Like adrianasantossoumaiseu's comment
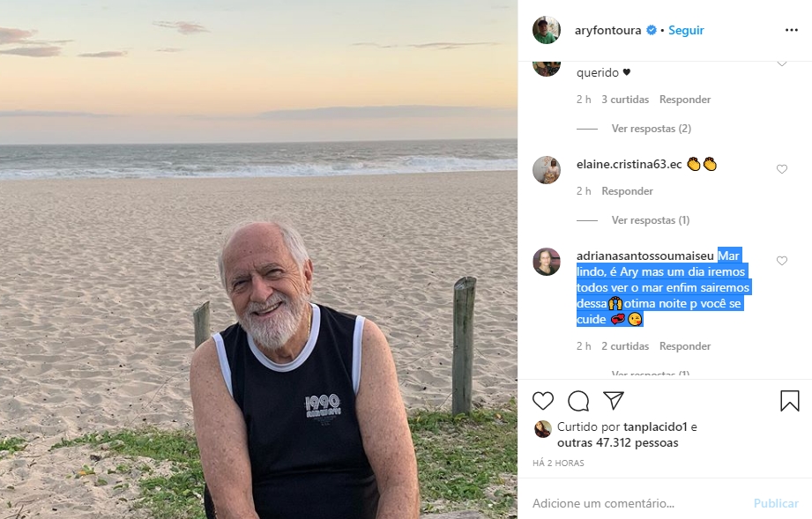Image resolution: width=812 pixels, height=519 pixels. tap(782, 261)
